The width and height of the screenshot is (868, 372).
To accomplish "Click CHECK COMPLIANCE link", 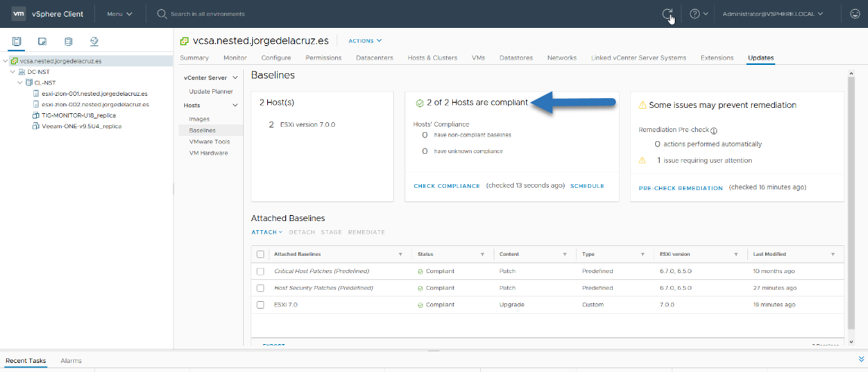I will 447,186.
